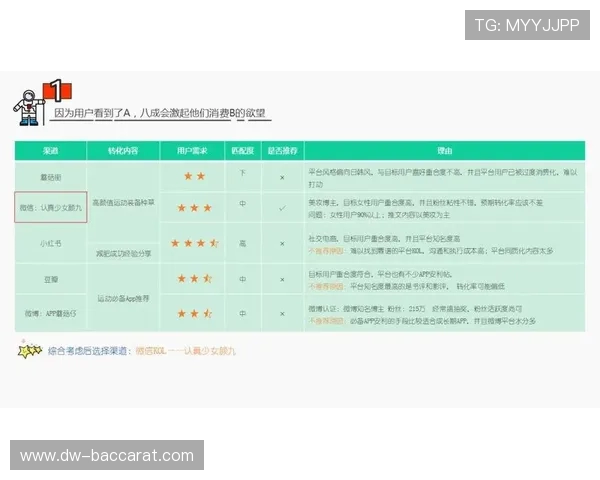Click the 用户需求 column header

[194, 152]
